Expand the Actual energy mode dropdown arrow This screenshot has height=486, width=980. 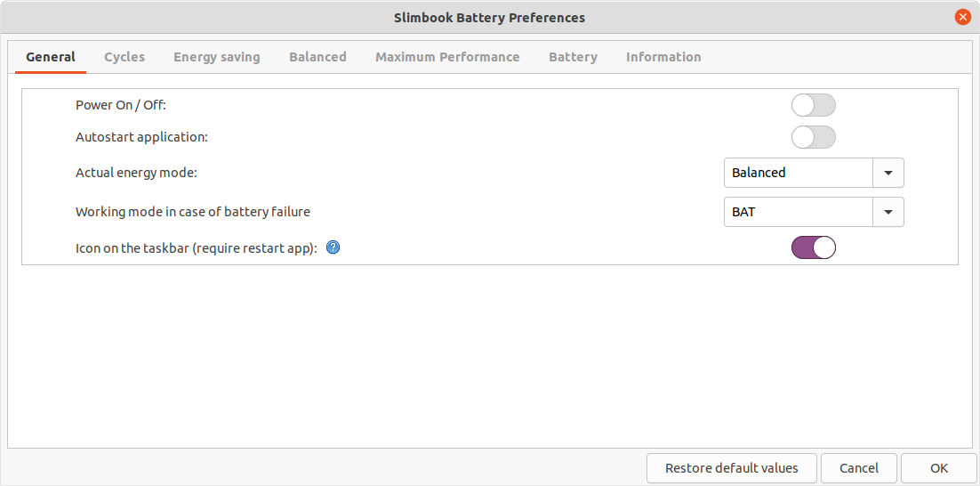point(888,173)
